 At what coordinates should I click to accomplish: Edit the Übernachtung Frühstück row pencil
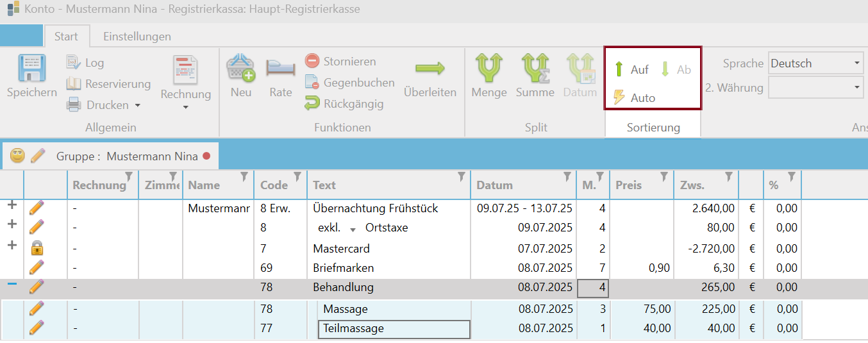(x=37, y=208)
